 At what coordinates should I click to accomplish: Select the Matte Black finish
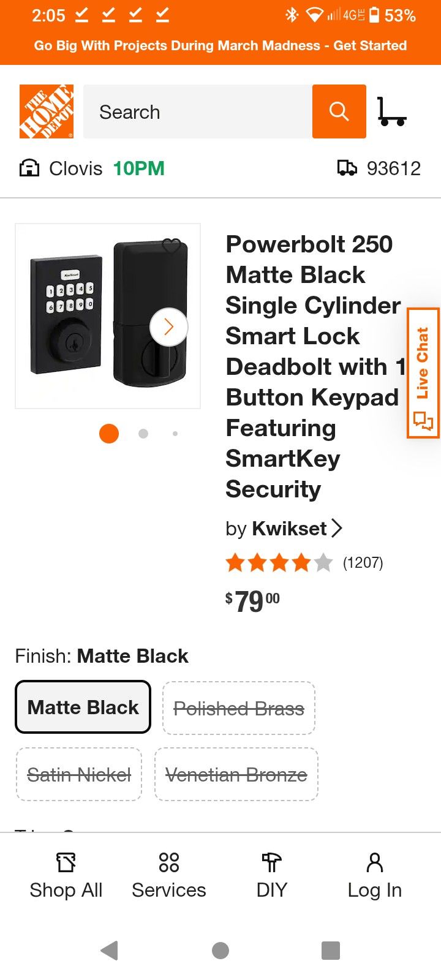[83, 707]
